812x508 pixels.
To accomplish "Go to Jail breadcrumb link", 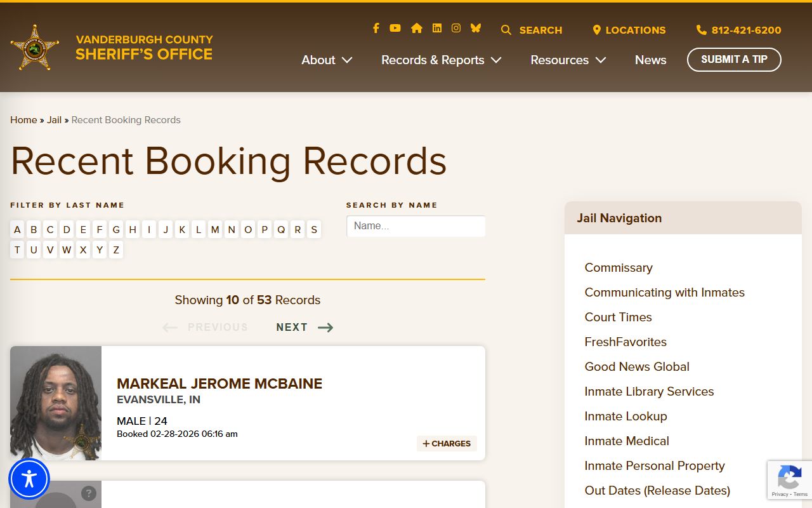I will (54, 120).
